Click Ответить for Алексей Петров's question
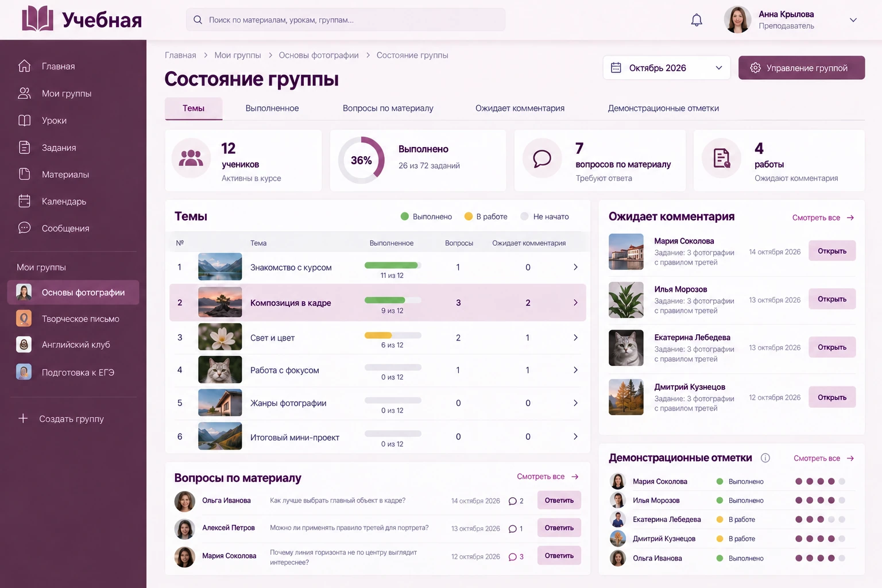The image size is (882, 588). [559, 528]
